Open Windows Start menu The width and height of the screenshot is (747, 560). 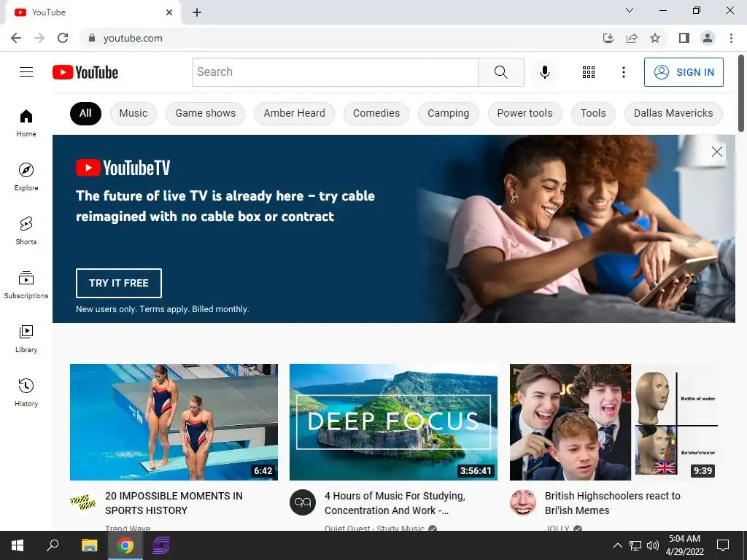[x=18, y=545]
